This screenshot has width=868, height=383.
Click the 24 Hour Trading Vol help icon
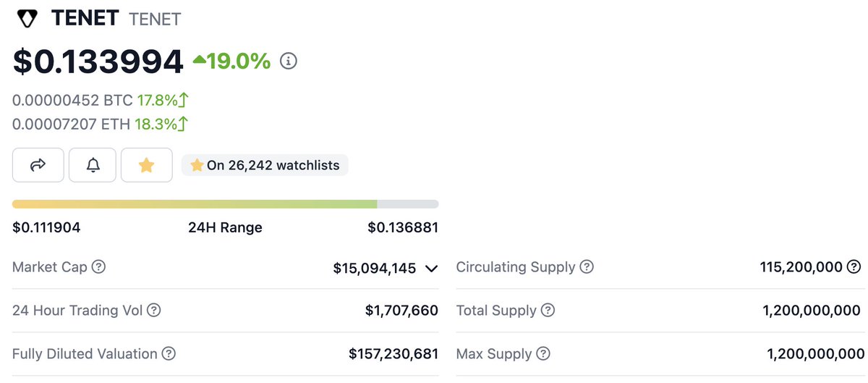(x=154, y=311)
